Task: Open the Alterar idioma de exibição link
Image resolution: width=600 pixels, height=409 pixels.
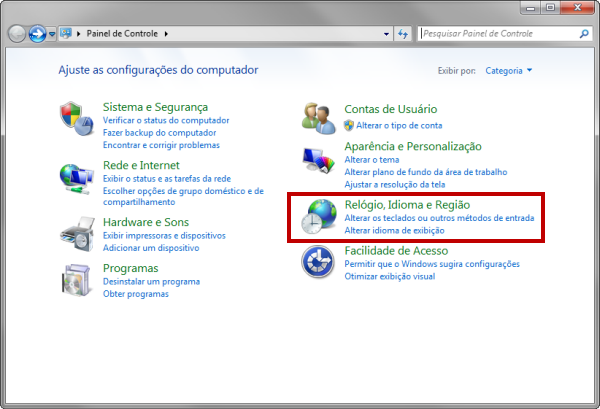Action: (x=393, y=230)
